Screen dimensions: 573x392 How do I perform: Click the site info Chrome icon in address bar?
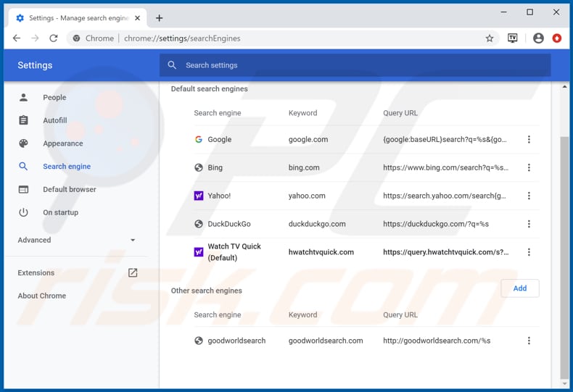(x=76, y=38)
